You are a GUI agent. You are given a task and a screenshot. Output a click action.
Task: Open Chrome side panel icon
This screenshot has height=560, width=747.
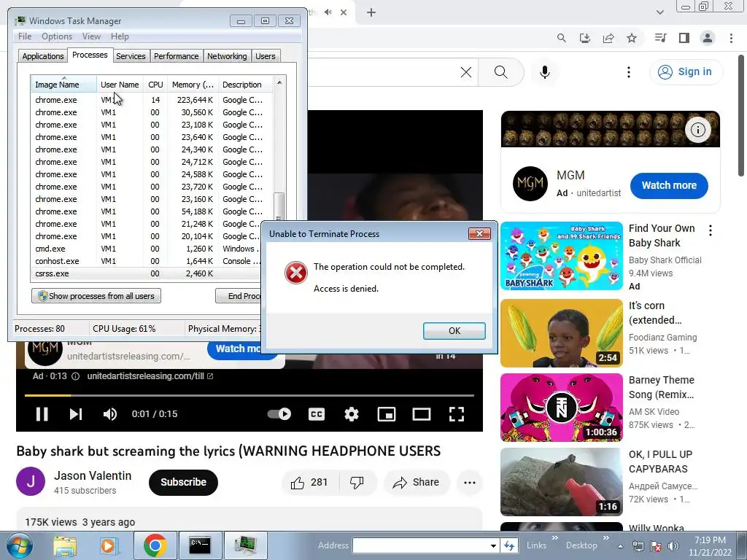684,38
